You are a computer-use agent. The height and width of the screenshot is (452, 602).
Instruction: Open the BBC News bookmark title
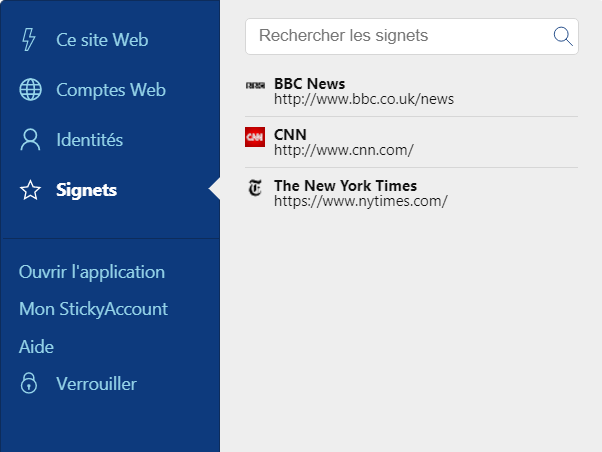[309, 84]
